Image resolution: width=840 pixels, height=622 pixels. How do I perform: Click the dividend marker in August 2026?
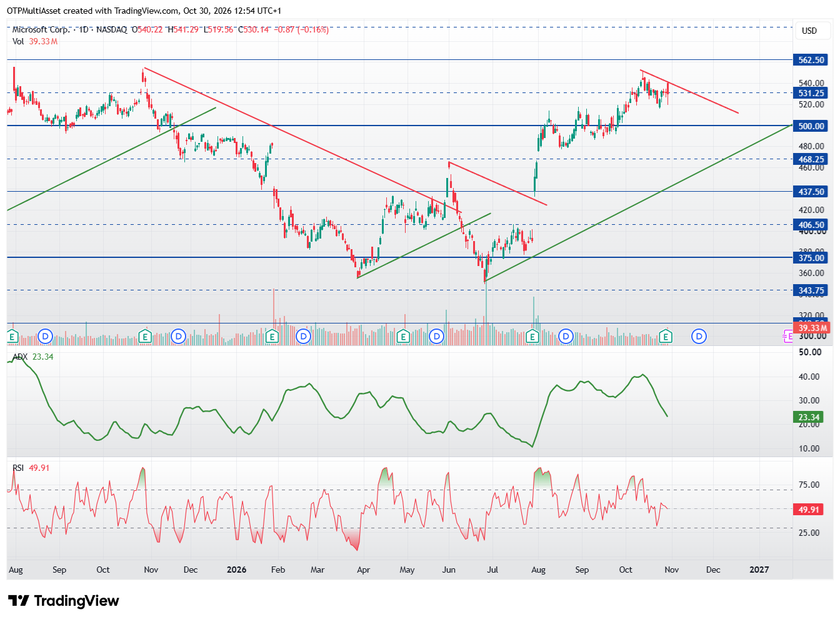566,337
